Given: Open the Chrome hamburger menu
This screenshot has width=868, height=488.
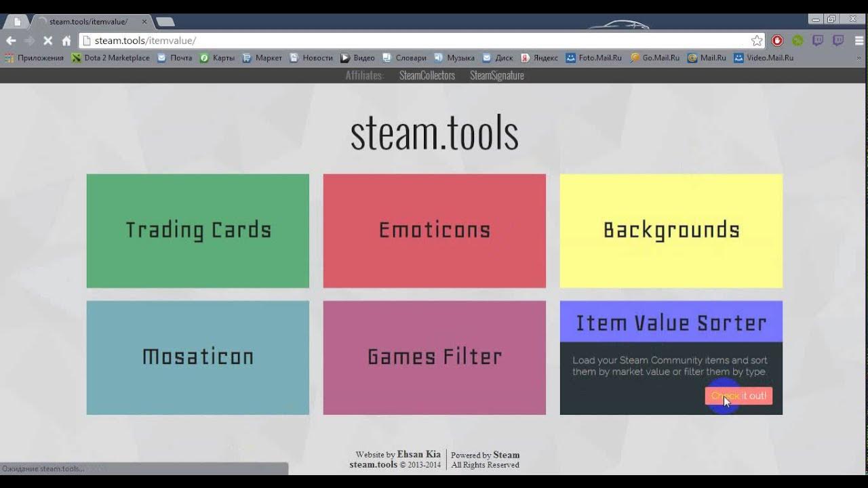Looking at the screenshot, I should [859, 41].
